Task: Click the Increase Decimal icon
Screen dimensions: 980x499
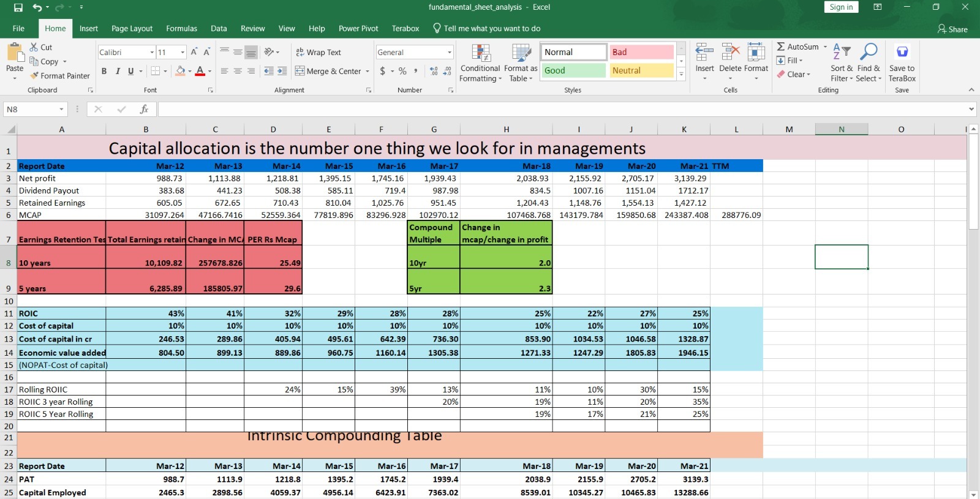Action: pos(434,71)
